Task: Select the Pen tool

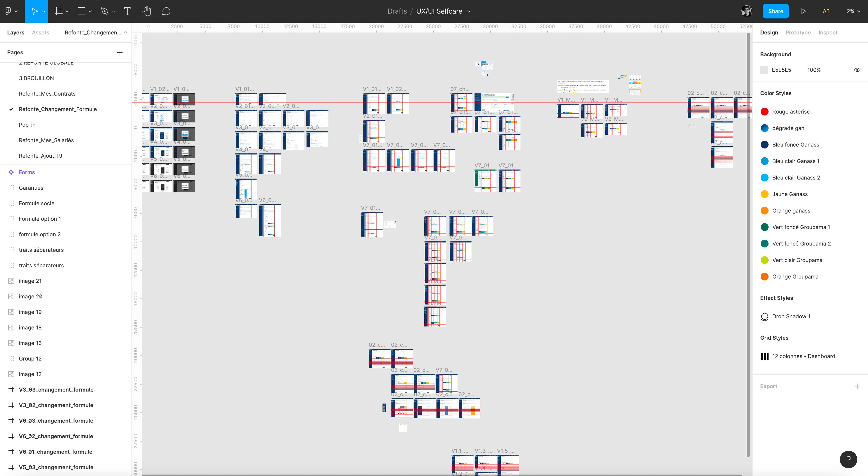Action: [105, 11]
